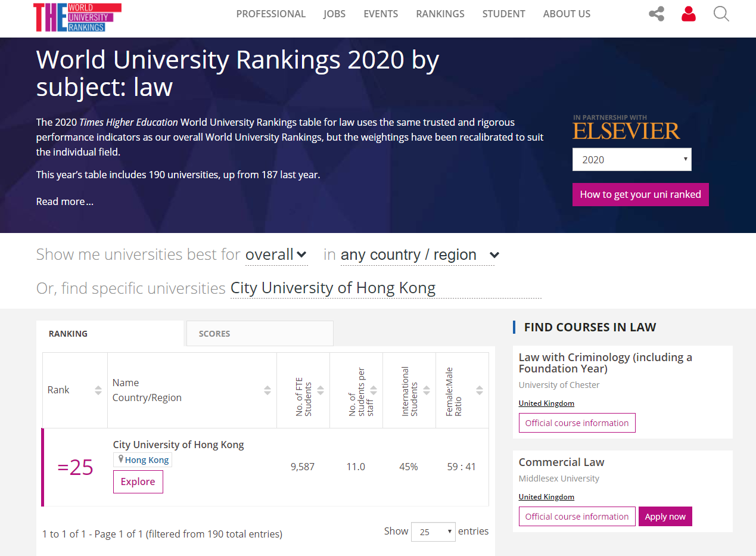Image resolution: width=756 pixels, height=556 pixels.
Task: Click the '1 to 1 of 1' pagination info
Action: click(x=162, y=534)
